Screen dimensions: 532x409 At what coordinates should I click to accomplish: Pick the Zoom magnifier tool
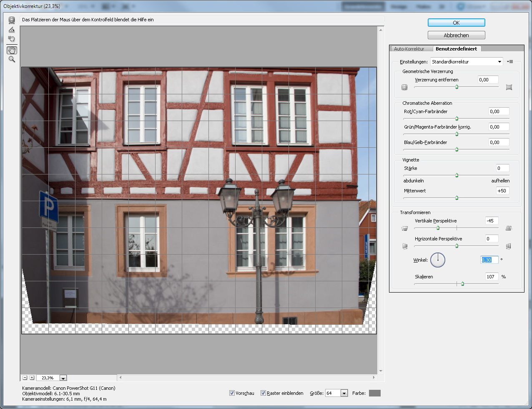click(x=12, y=59)
